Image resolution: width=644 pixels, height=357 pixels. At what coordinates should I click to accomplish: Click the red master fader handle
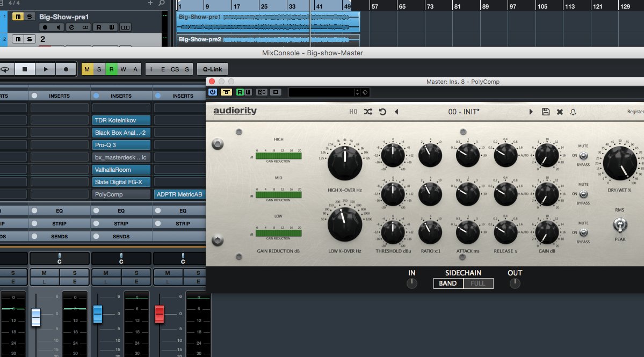[x=160, y=314]
